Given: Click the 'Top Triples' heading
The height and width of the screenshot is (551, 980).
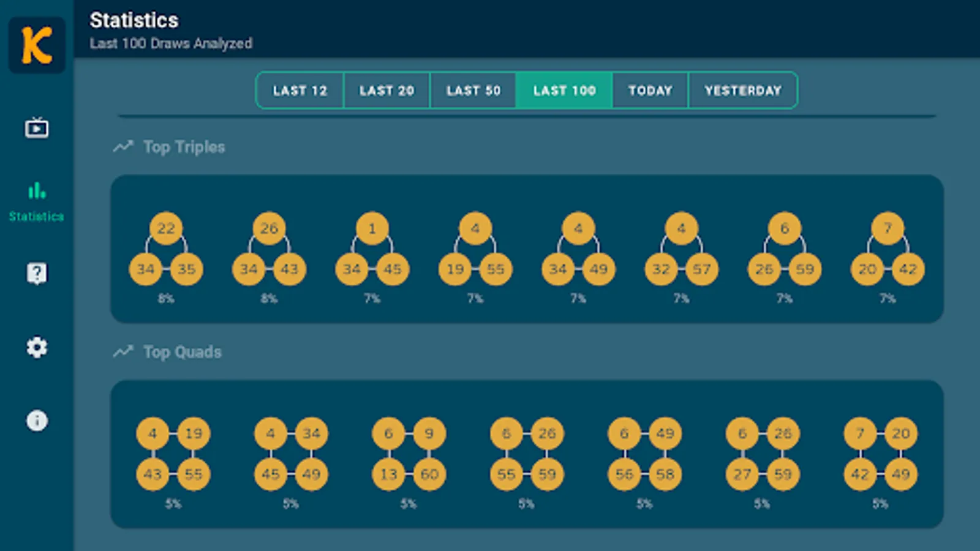Looking at the screenshot, I should tap(184, 147).
